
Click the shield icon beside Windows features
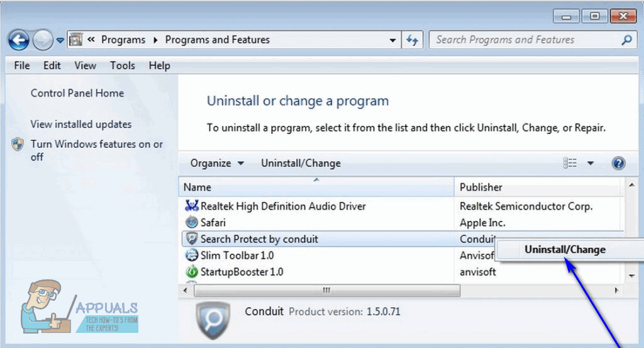[18, 144]
